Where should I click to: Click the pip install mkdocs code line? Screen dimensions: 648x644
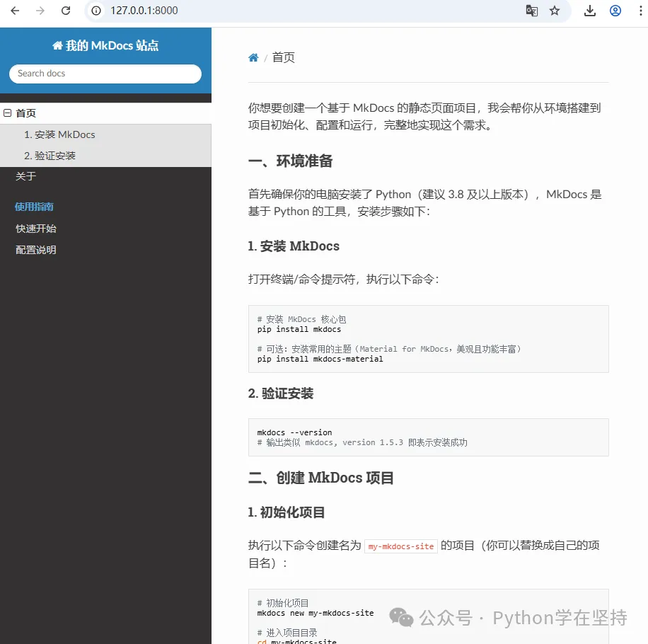click(x=299, y=330)
